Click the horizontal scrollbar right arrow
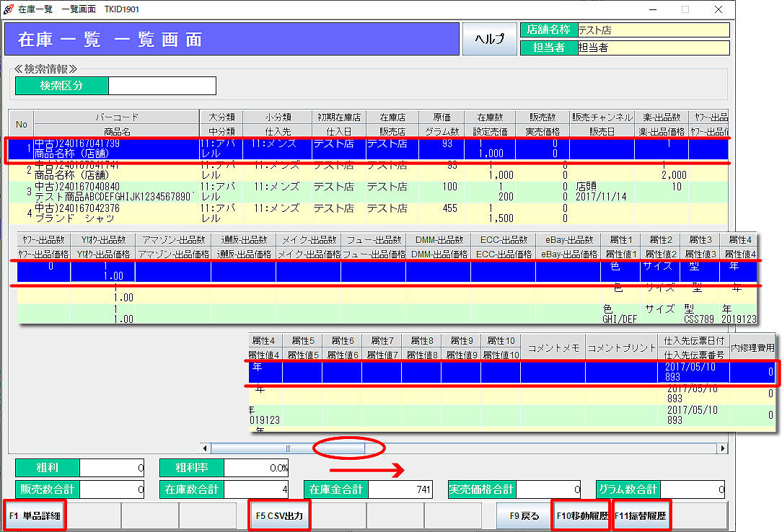782x532 pixels. click(722, 448)
